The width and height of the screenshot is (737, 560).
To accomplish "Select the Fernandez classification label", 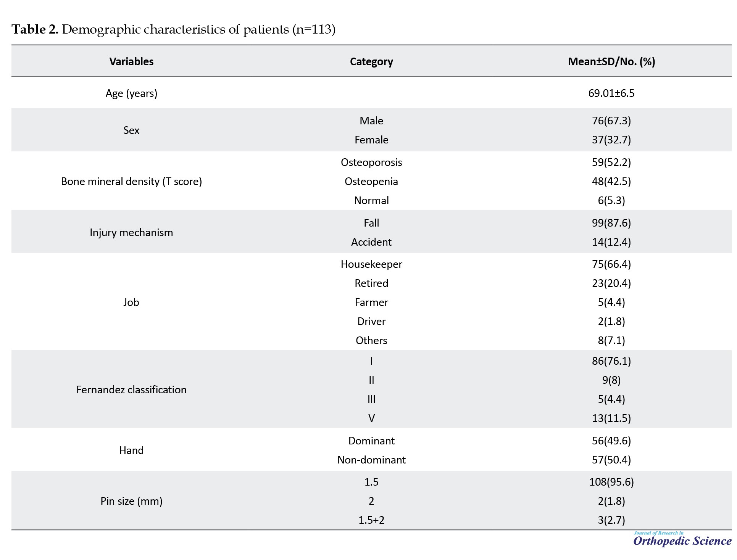I will tap(131, 389).
